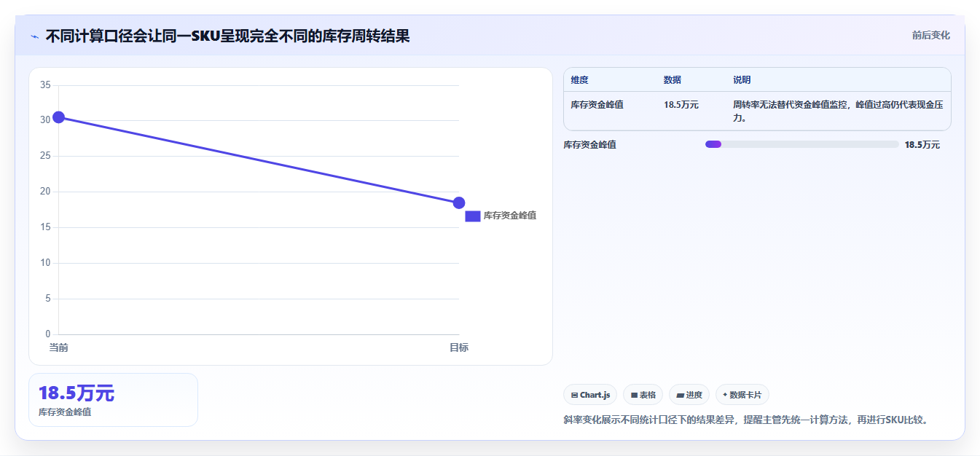Select the Chart.js tag chip

coord(590,395)
